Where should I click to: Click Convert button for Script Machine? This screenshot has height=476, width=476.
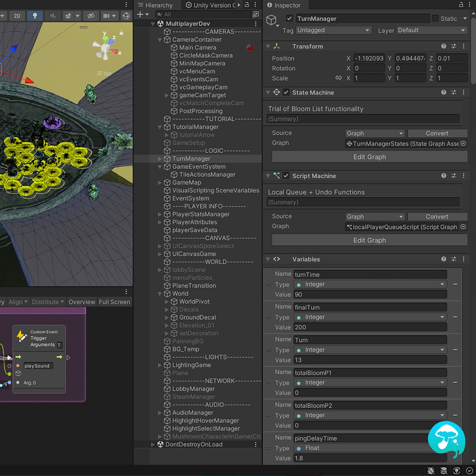click(437, 217)
